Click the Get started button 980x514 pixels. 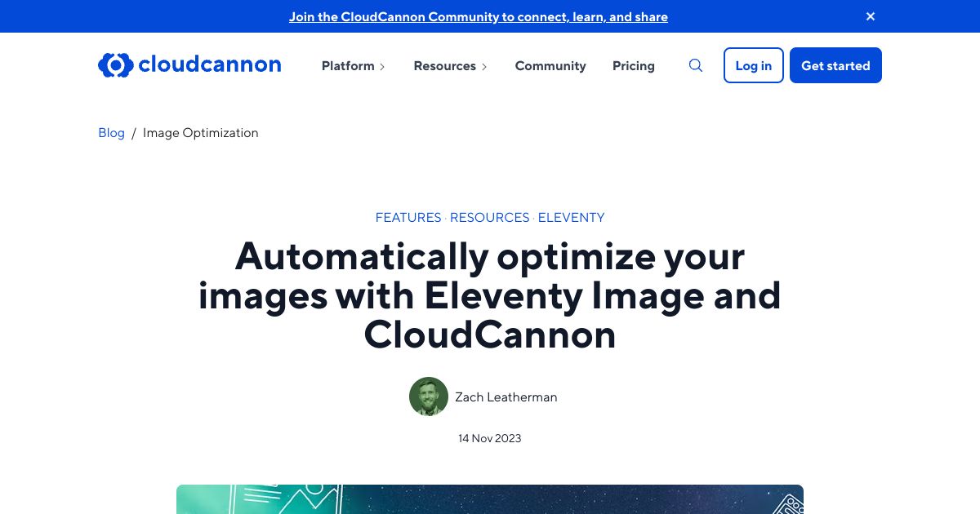click(x=835, y=65)
